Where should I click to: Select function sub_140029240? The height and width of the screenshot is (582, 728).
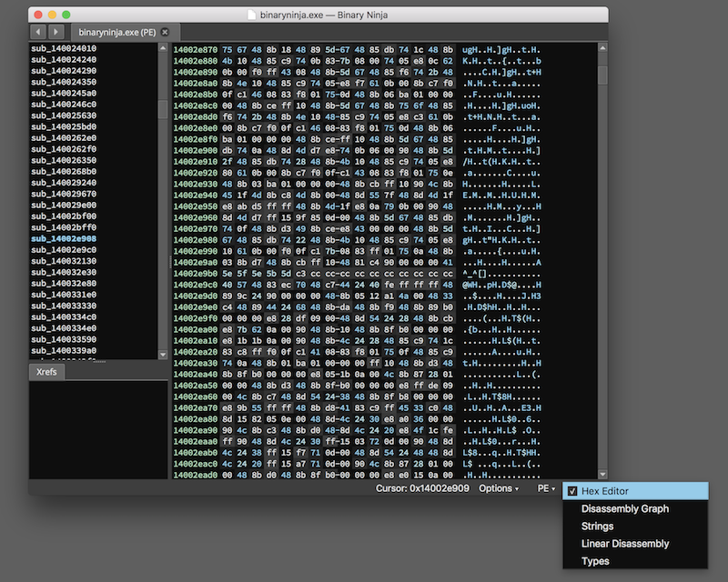tap(64, 183)
